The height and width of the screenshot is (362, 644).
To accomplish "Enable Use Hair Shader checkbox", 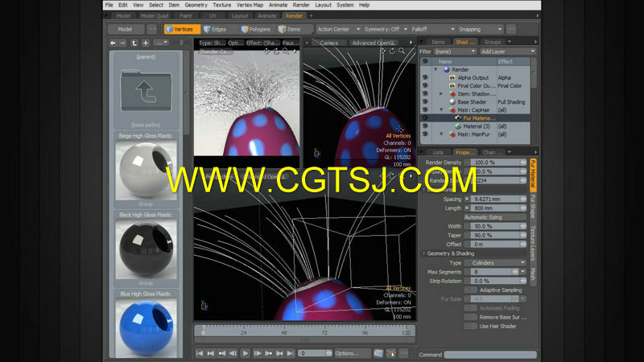I will (x=470, y=326).
